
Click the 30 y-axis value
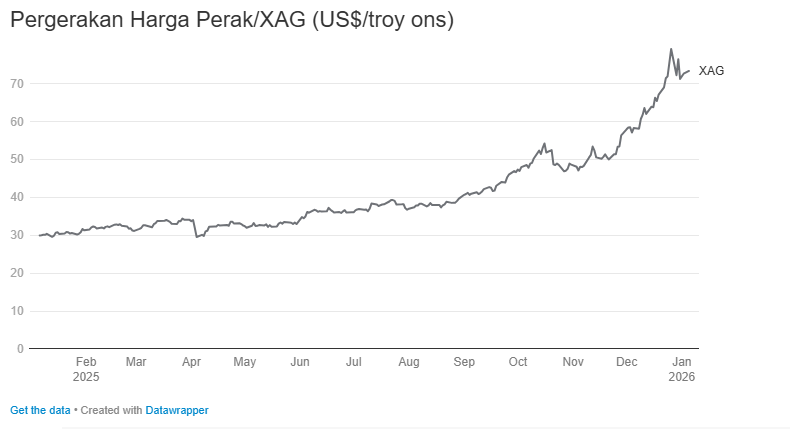[17, 235]
